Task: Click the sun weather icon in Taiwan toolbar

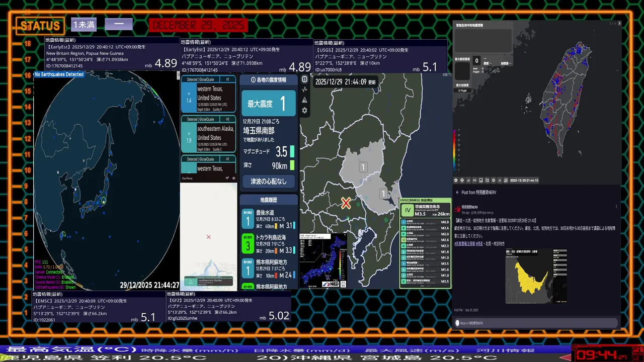Action: [x=506, y=180]
